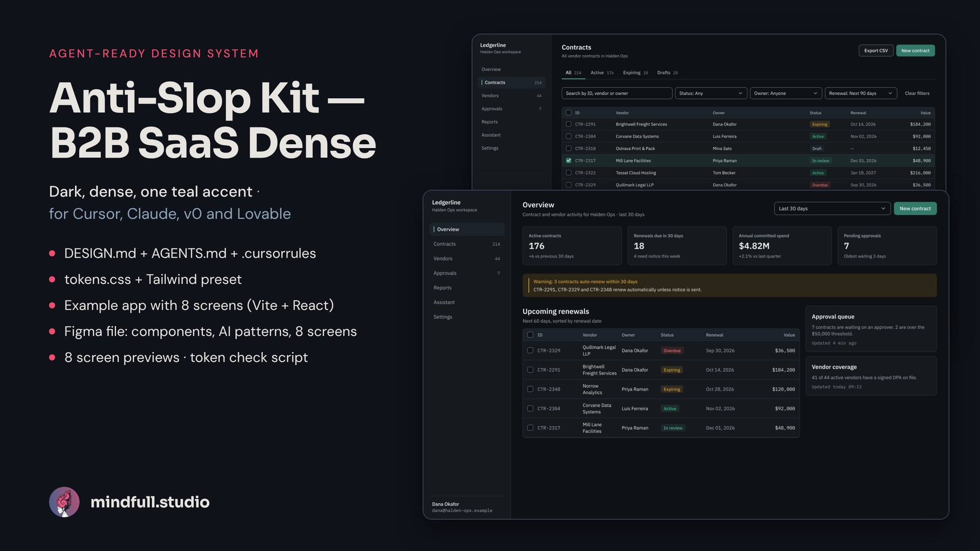980x551 pixels.
Task: Select the All 214 tab
Action: (573, 73)
